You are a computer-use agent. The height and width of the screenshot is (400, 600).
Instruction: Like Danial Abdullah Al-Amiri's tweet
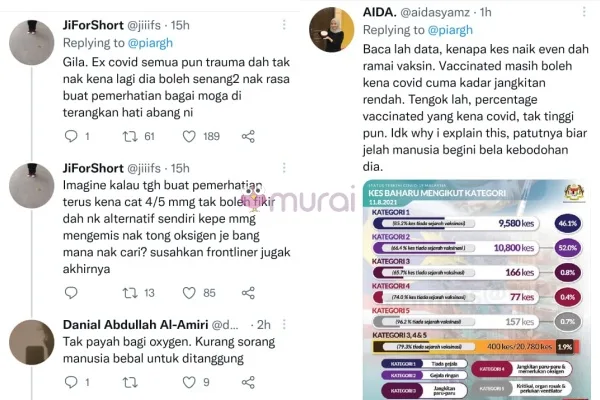189,382
